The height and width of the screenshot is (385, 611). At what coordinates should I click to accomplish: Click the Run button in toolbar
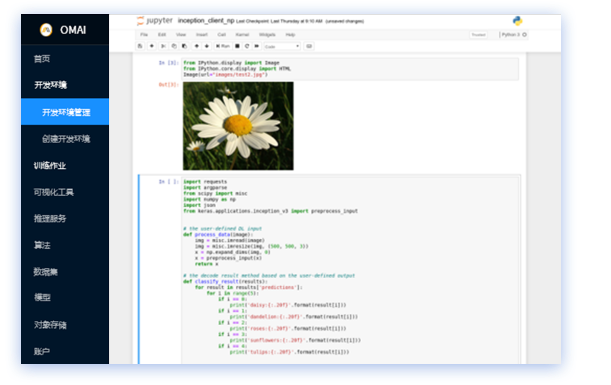coord(223,46)
